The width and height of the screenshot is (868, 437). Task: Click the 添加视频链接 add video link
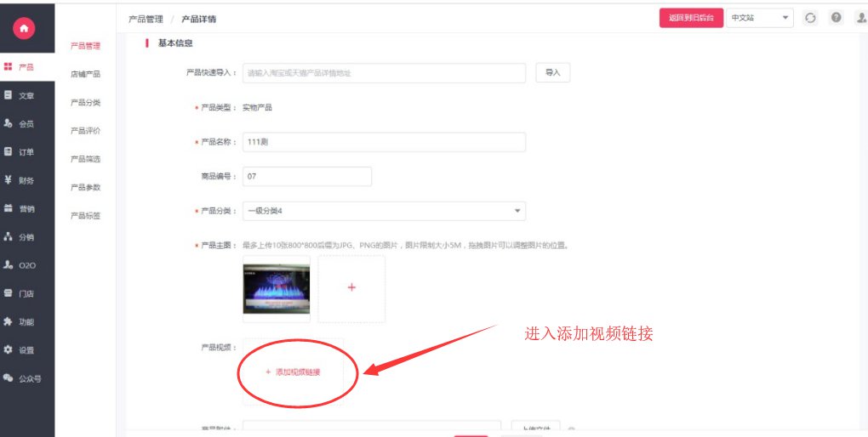(294, 372)
